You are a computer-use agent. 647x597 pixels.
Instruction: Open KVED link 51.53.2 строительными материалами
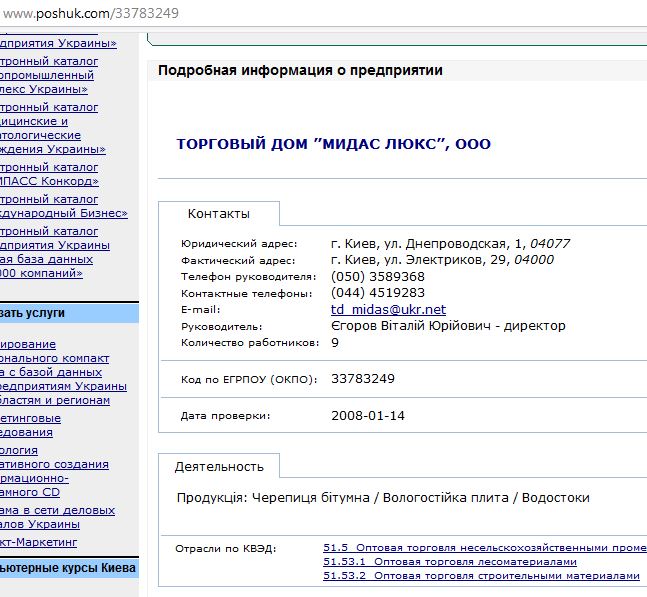480,576
